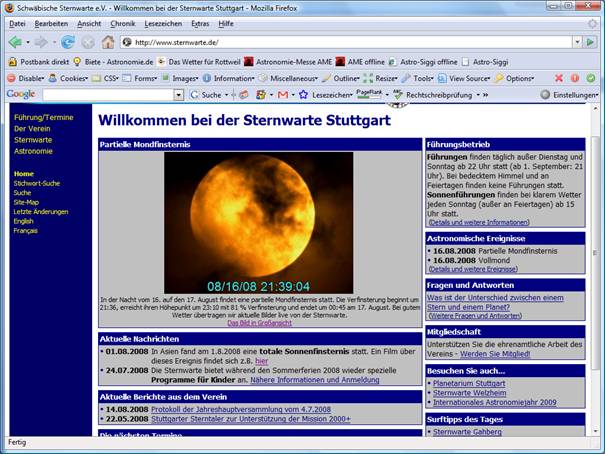The height and width of the screenshot is (454, 605).
Task: Open the Forms web developer menu
Action: tap(140, 78)
